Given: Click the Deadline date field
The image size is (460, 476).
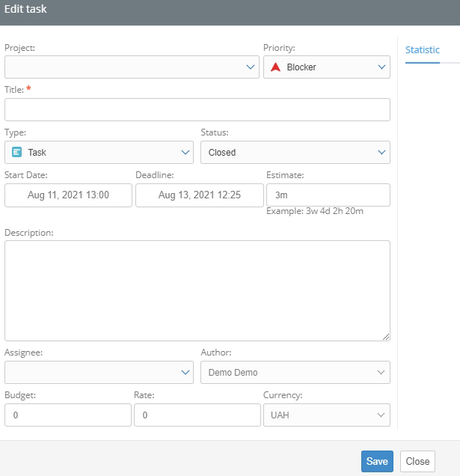Looking at the screenshot, I should pyautogui.click(x=200, y=195).
